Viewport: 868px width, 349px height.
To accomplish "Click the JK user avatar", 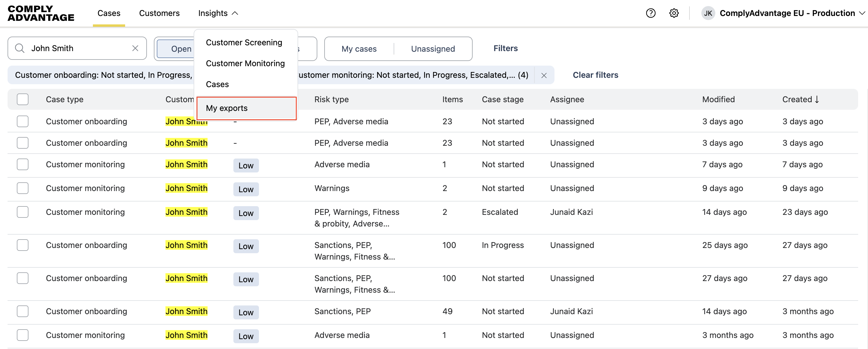I will tap(708, 13).
